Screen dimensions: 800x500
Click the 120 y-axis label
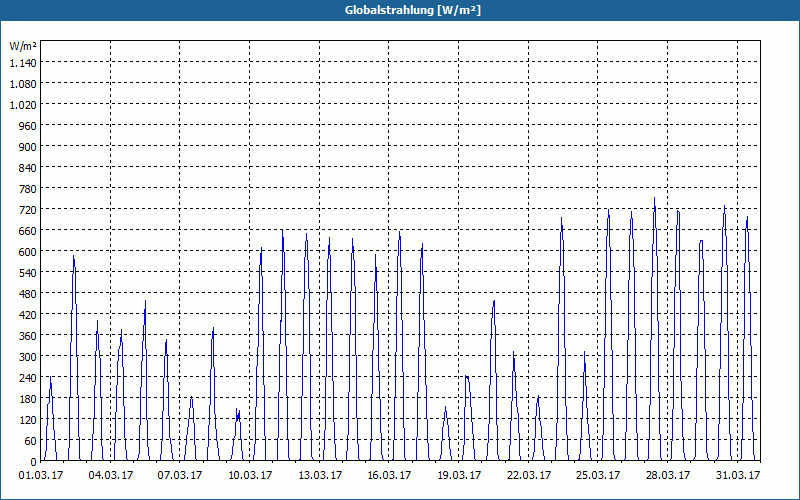(x=28, y=419)
